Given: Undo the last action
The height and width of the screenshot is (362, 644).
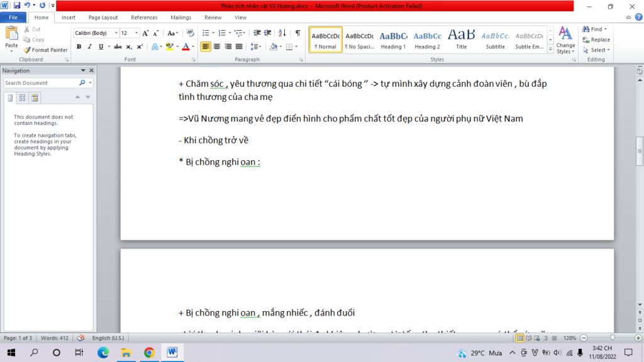Looking at the screenshot, I should pyautogui.click(x=27, y=5).
